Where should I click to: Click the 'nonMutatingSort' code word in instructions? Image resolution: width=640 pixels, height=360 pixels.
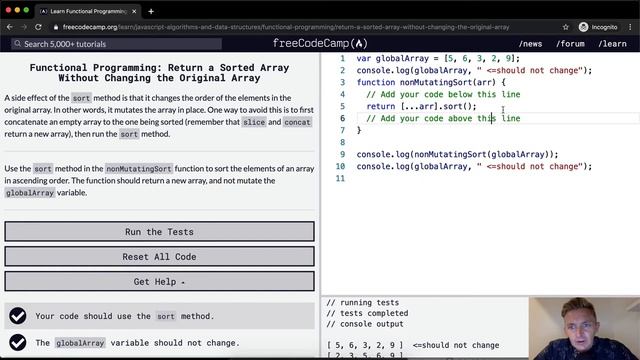(x=139, y=169)
